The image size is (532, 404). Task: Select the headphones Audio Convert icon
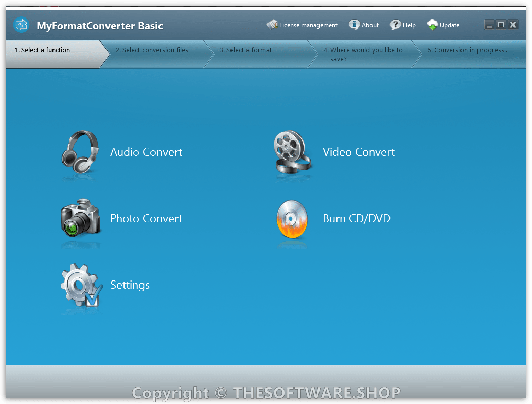click(x=80, y=152)
